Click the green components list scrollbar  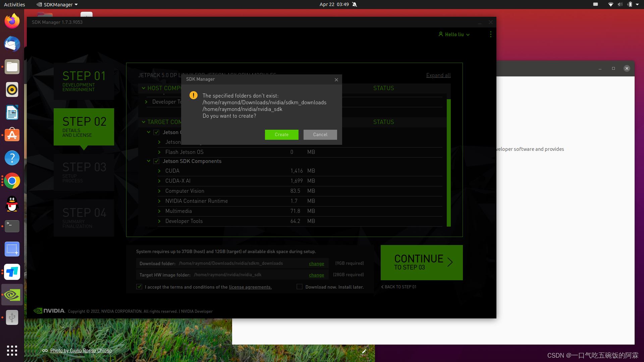449,163
